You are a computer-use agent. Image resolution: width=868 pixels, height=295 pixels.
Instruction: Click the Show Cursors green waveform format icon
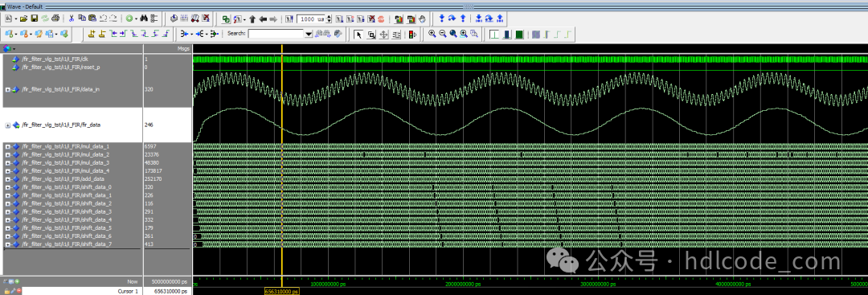[495, 35]
